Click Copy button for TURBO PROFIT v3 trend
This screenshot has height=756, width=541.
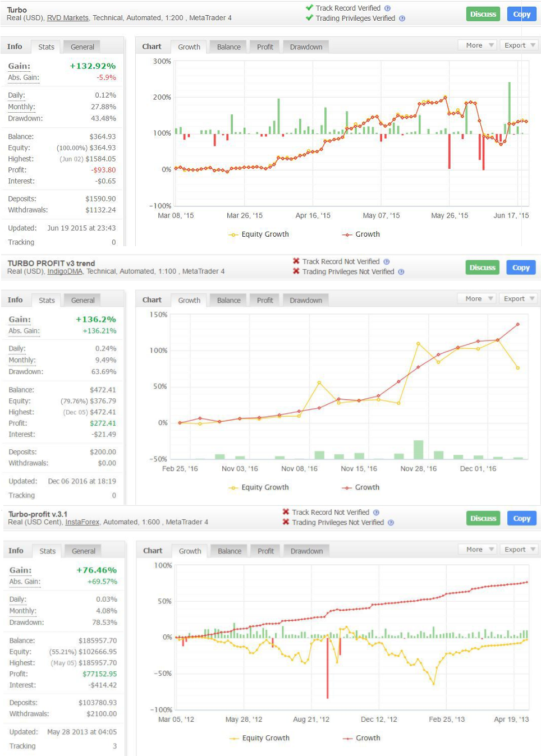(521, 268)
